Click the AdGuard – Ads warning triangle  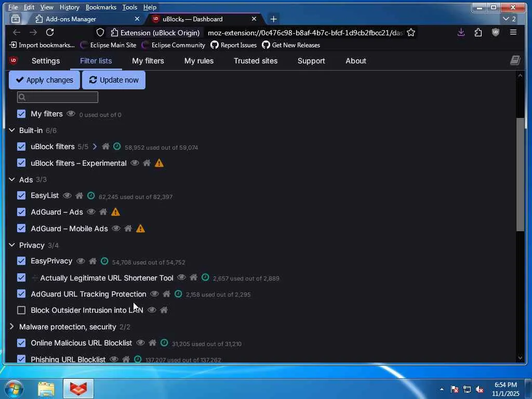click(x=115, y=212)
